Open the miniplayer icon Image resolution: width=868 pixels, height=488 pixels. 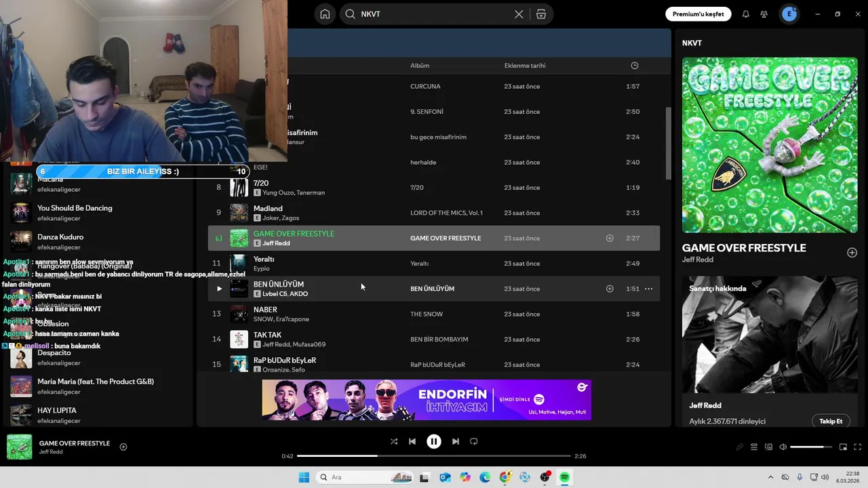(x=844, y=447)
